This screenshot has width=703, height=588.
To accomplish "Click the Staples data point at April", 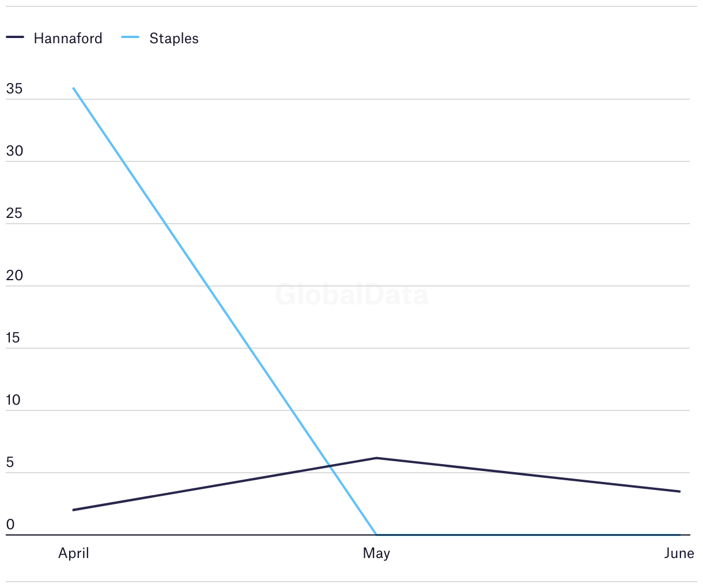I will (x=73, y=88).
